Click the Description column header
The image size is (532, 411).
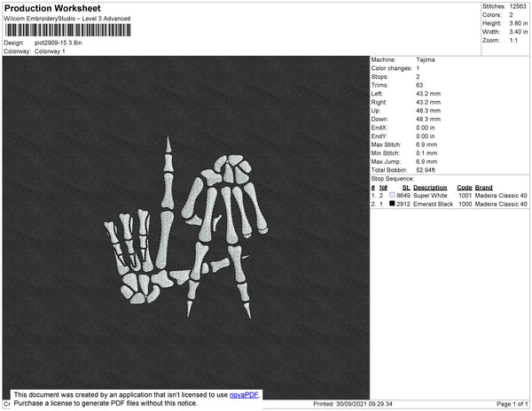430,187
